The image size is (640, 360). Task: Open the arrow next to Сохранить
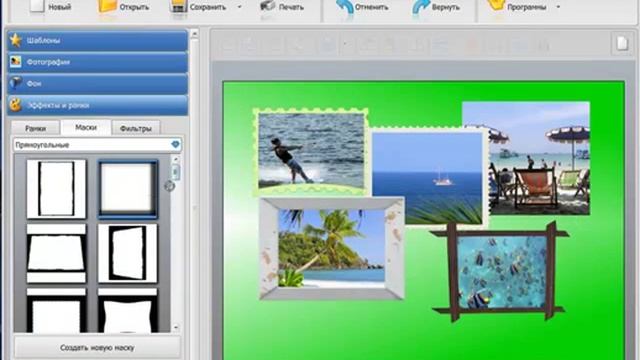pyautogui.click(x=240, y=7)
